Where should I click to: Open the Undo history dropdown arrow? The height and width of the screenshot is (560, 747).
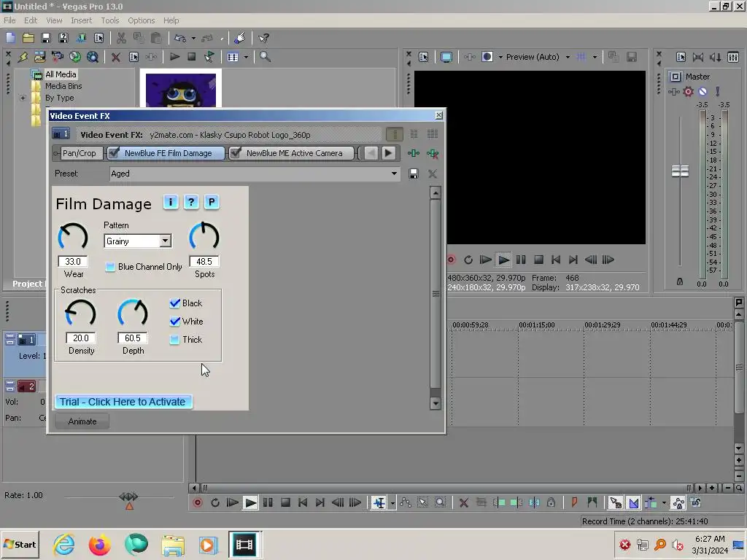coord(193,38)
